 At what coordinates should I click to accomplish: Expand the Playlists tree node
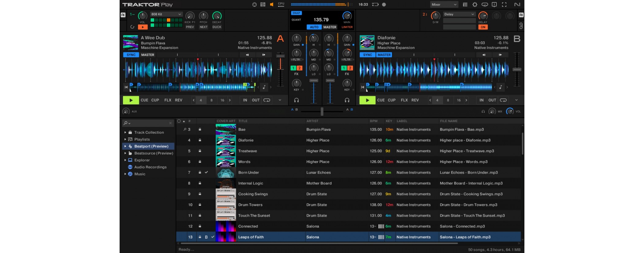tap(125, 139)
